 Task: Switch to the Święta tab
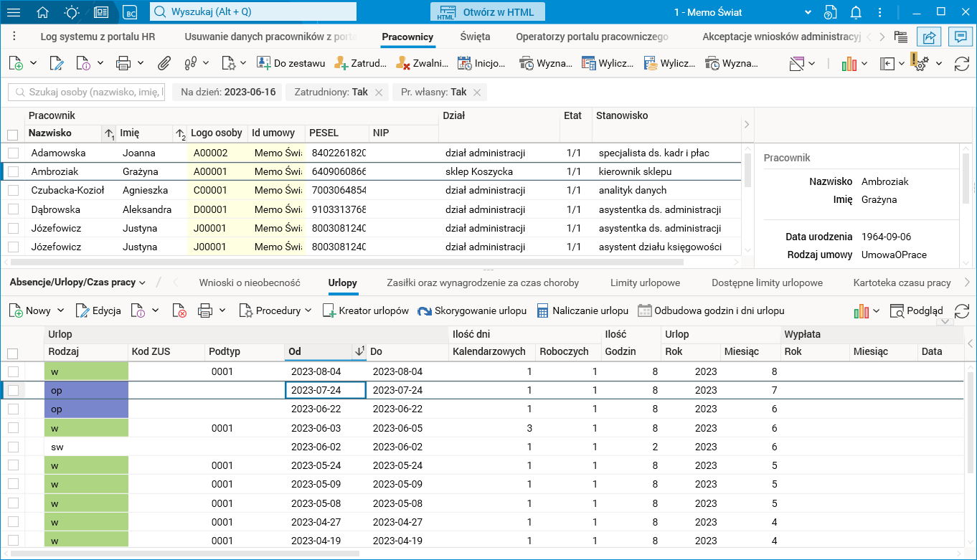[475, 37]
